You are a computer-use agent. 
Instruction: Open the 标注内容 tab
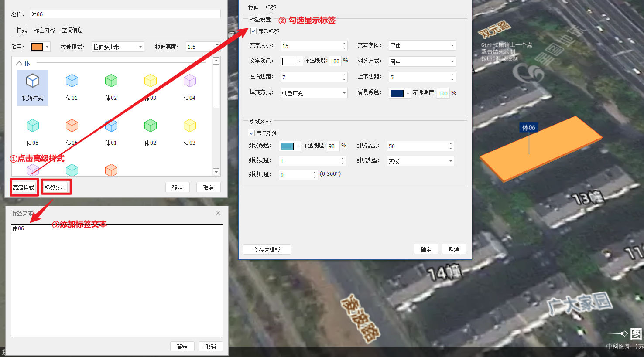(45, 30)
